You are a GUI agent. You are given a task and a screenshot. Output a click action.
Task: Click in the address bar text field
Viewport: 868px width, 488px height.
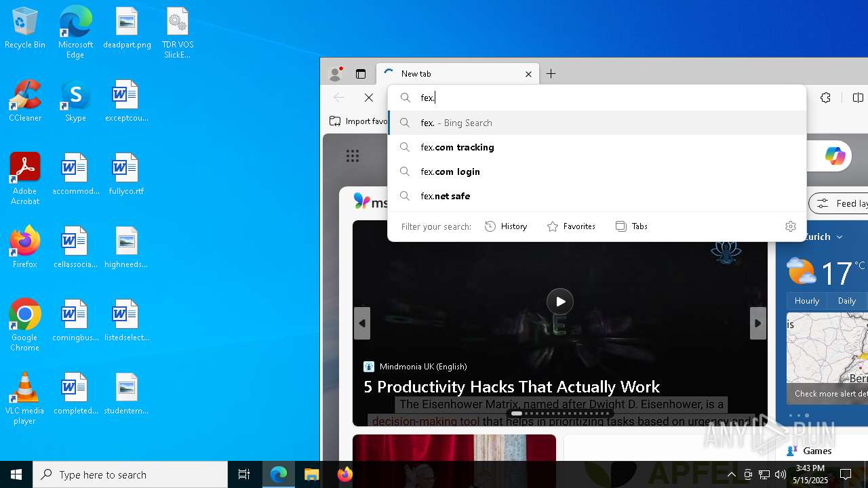click(597, 98)
